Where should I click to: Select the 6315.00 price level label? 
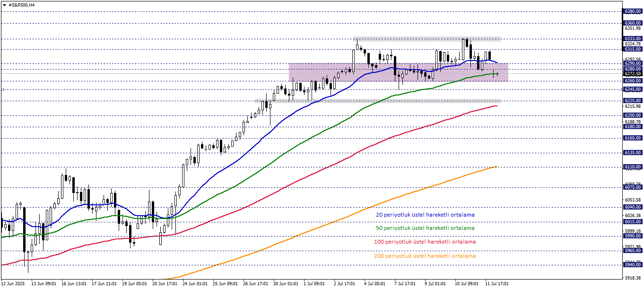[x=633, y=49]
